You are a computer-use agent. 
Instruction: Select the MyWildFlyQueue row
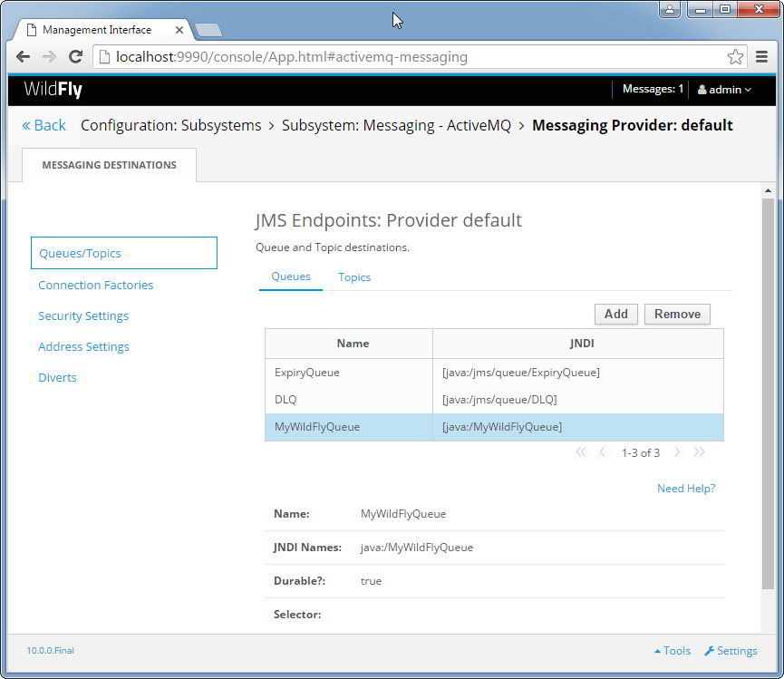[x=494, y=427]
